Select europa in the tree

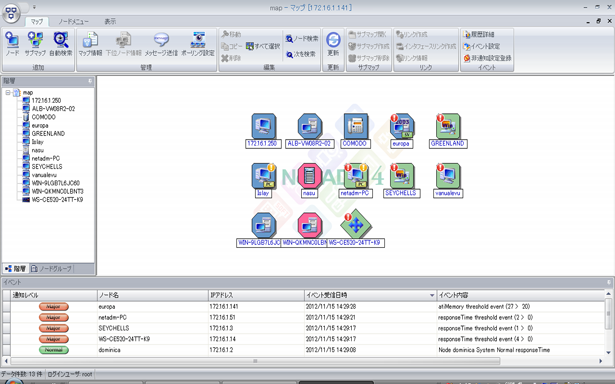pyautogui.click(x=40, y=126)
